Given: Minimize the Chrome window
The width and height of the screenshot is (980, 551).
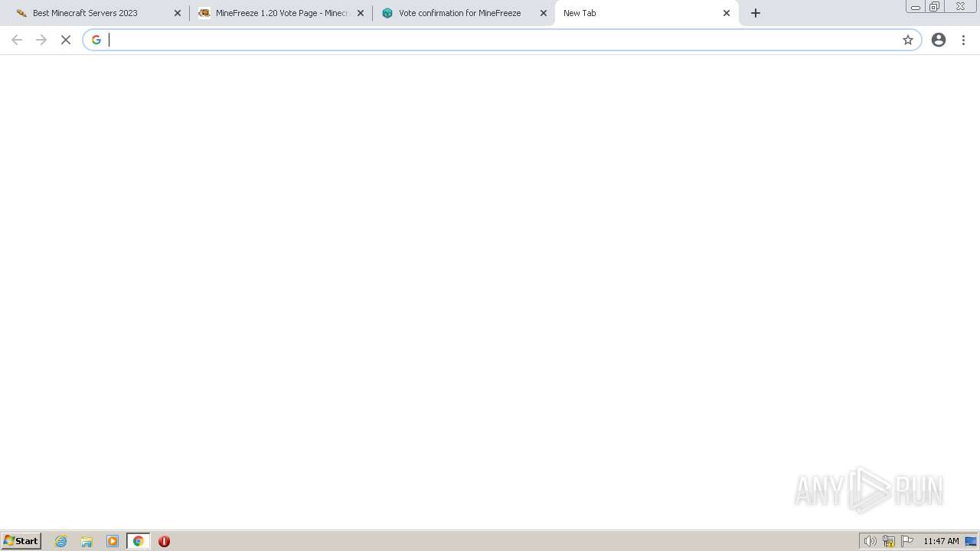Looking at the screenshot, I should pyautogui.click(x=916, y=6).
